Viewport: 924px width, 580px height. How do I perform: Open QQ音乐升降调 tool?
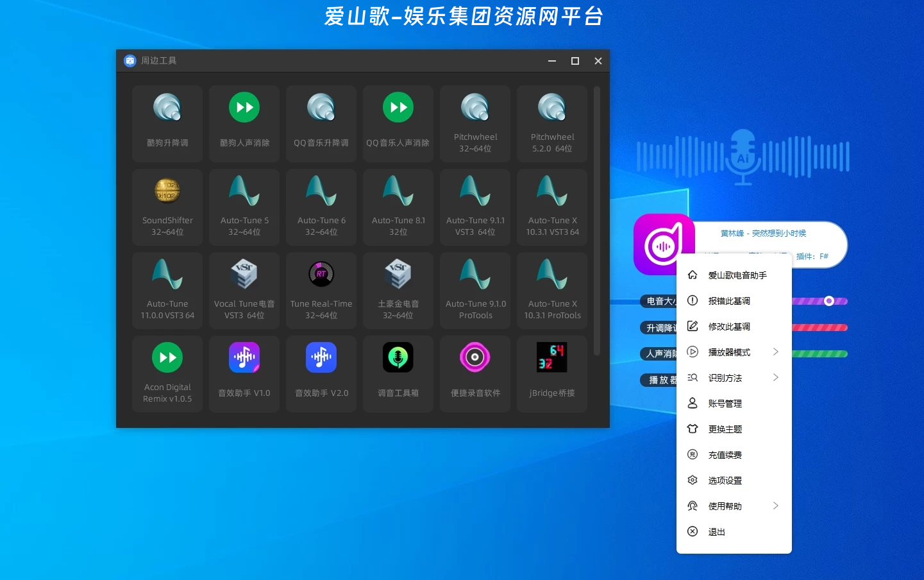tap(321, 123)
